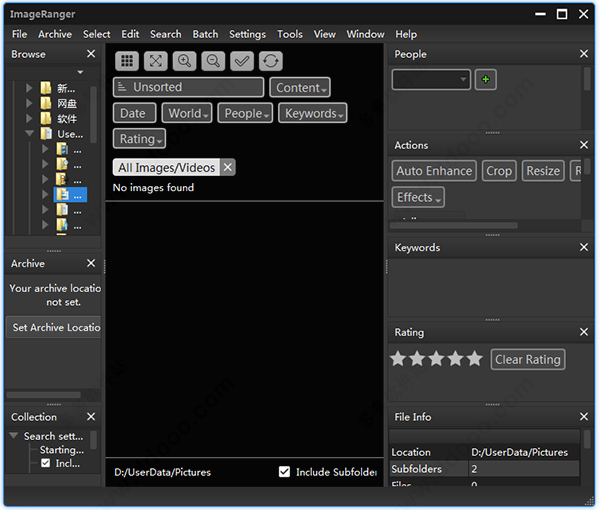The width and height of the screenshot is (600, 510).
Task: Open the View menu
Action: click(x=325, y=34)
